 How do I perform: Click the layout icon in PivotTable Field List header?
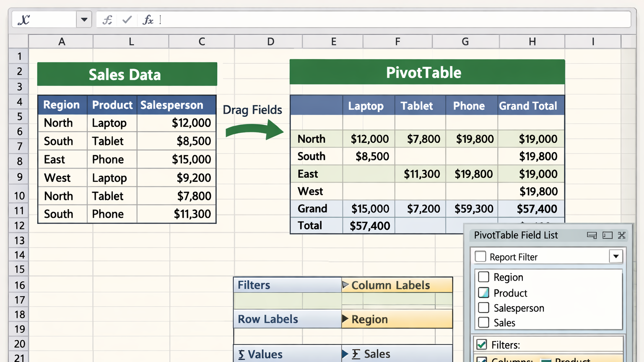[x=607, y=235]
